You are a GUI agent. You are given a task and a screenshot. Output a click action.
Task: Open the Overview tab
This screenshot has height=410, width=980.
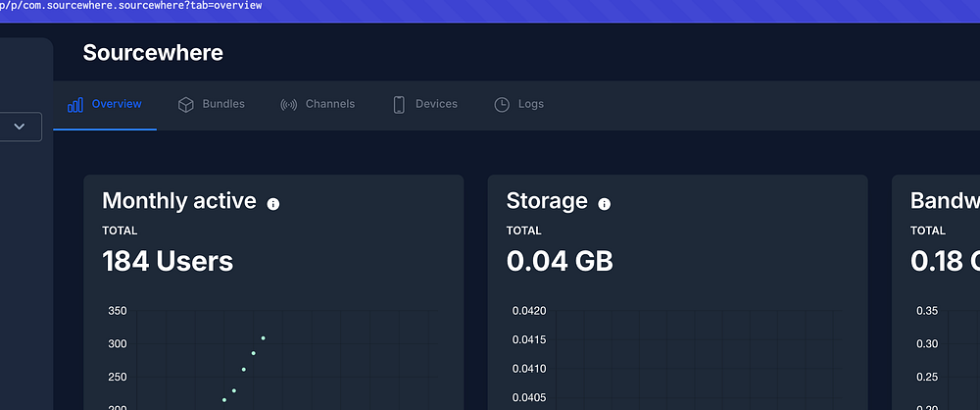[x=105, y=105]
